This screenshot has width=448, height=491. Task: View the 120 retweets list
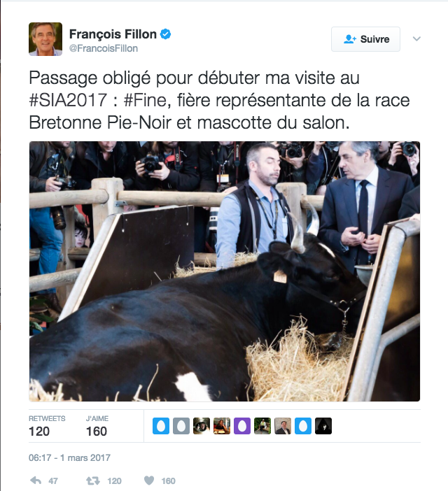pyautogui.click(x=47, y=426)
